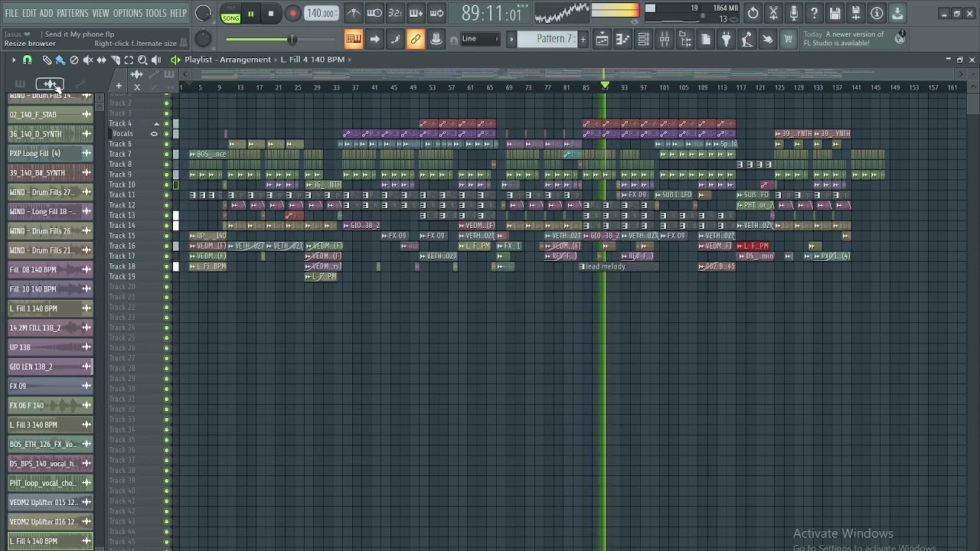
Task: Open the EDIT menu
Action: [29, 13]
